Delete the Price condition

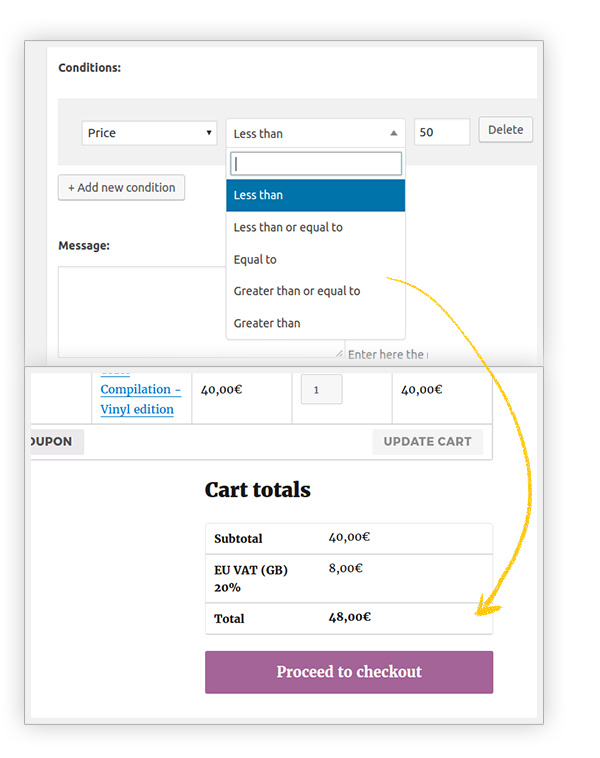pyautogui.click(x=505, y=130)
